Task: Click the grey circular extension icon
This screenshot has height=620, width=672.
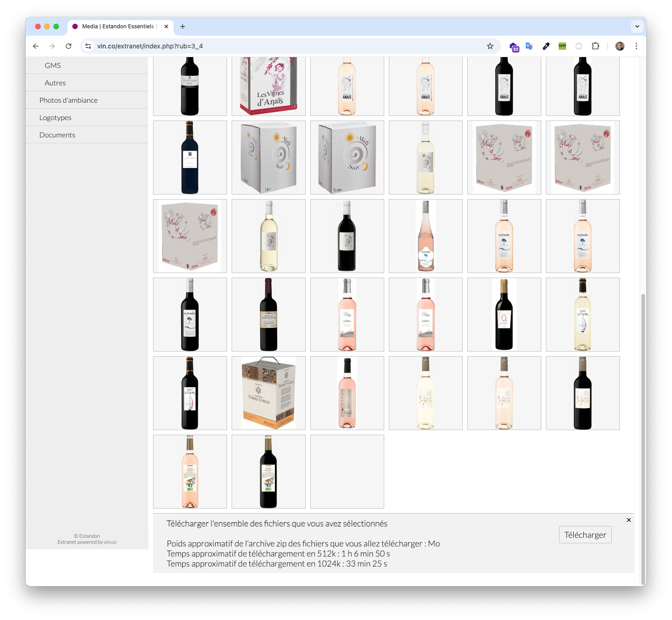Action: click(579, 46)
